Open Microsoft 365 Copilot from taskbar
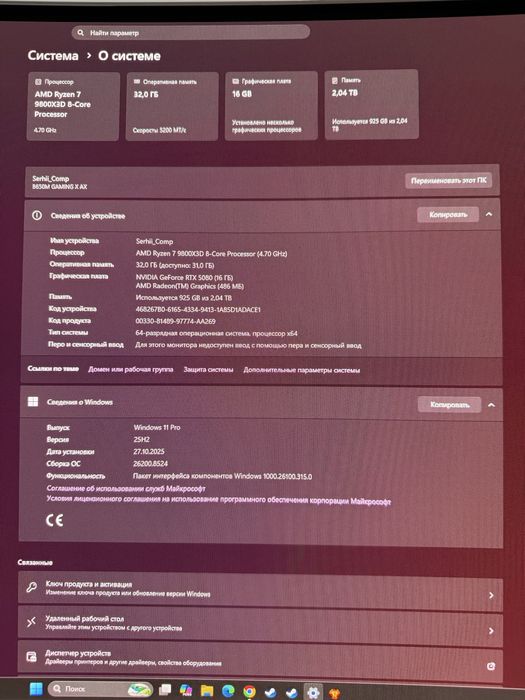Viewport: 525px width, 700px height. pos(186,690)
